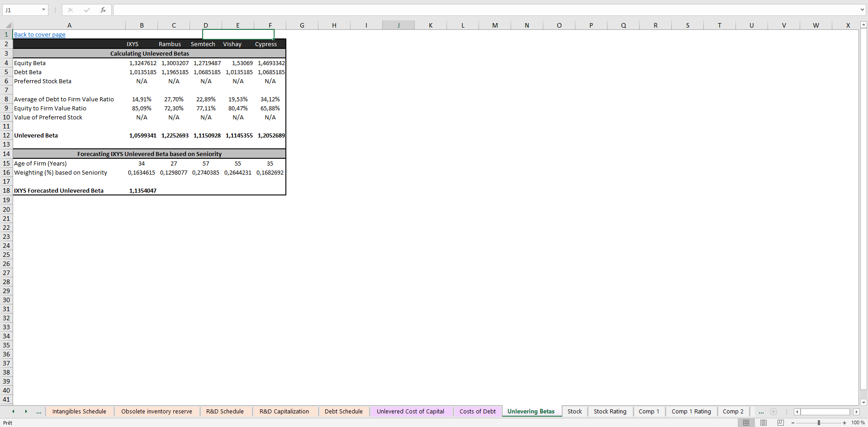This screenshot has width=868, height=427.
Task: Select Forecasting IXYS Unlevered Beta header
Action: (x=149, y=154)
